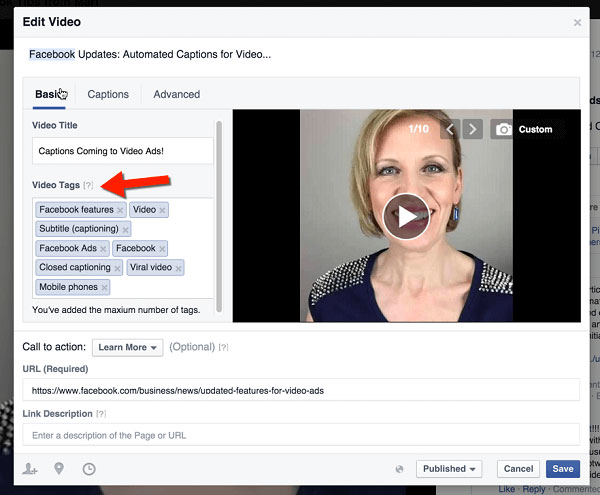This screenshot has height=495, width=600.
Task: Remove the Subtitle (captioning) tag
Action: (x=125, y=230)
